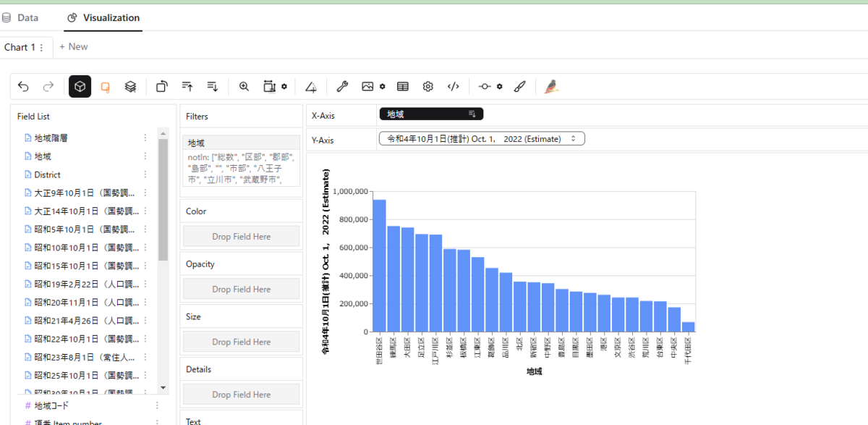Click the coordinate system triangle icon
Viewport: 868px width, 425px height.
(311, 87)
